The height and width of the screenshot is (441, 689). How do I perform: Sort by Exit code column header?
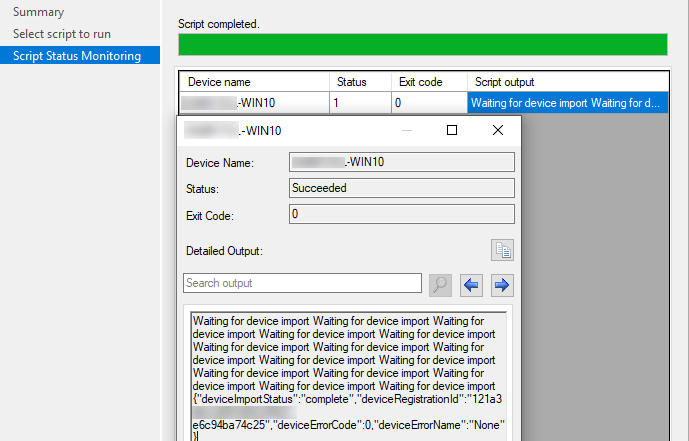[x=429, y=82]
